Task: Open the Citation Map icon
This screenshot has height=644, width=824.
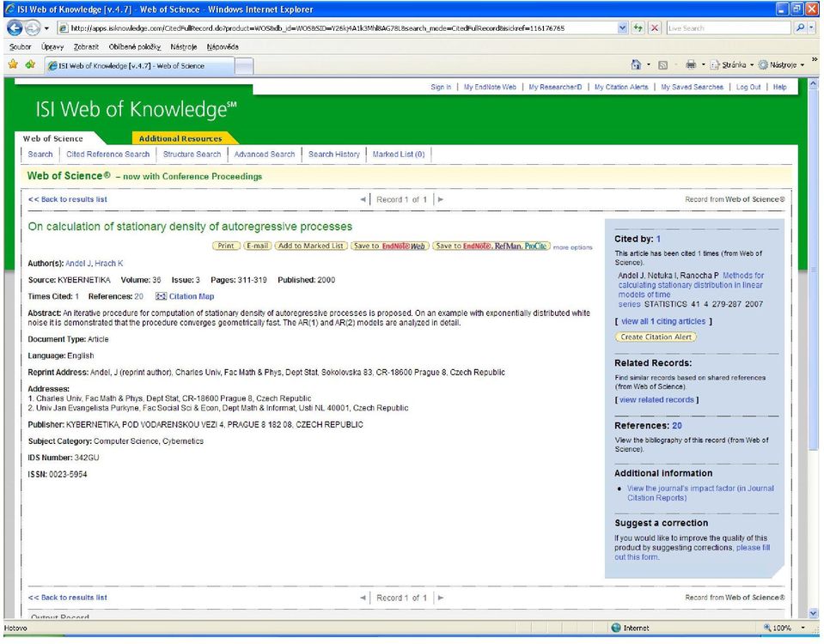Action: (161, 297)
